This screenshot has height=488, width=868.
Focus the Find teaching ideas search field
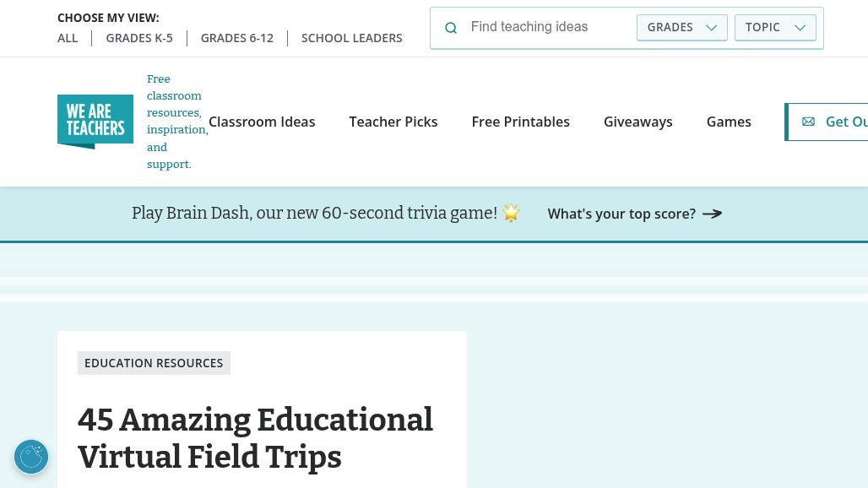click(548, 27)
